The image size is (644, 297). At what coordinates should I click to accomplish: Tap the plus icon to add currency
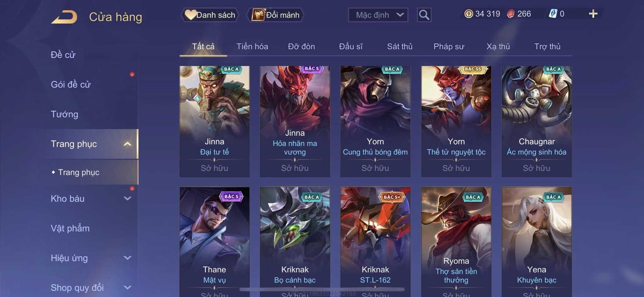(x=593, y=14)
